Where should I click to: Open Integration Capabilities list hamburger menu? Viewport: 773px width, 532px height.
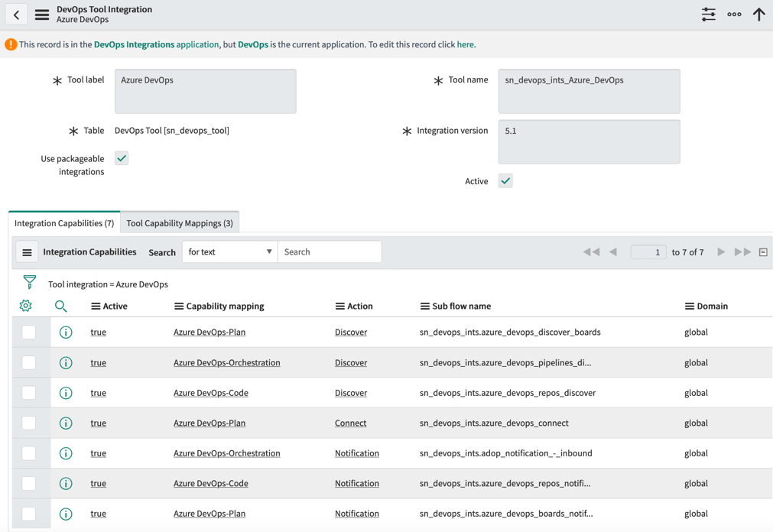click(27, 252)
